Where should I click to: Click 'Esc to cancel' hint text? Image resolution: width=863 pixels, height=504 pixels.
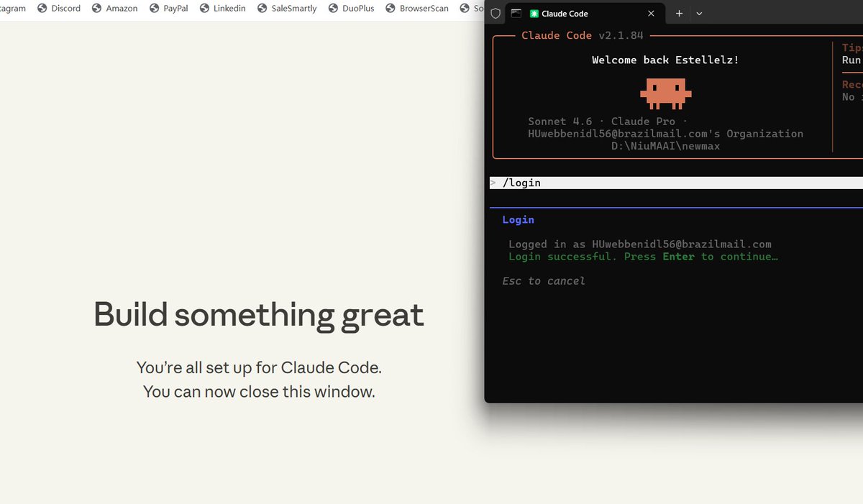(x=544, y=280)
